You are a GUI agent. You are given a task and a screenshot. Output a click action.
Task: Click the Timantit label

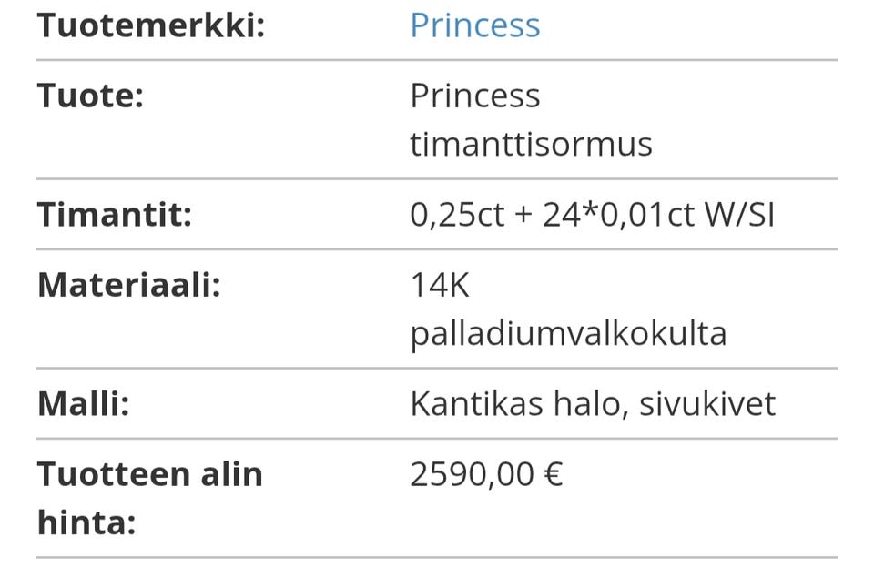point(114,215)
